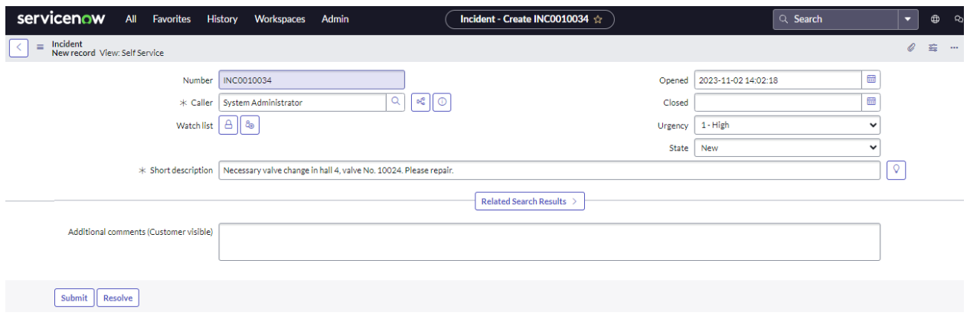This screenshot has width=980, height=319.
Task: Click the Caller lookup magnifier icon
Action: click(x=395, y=103)
